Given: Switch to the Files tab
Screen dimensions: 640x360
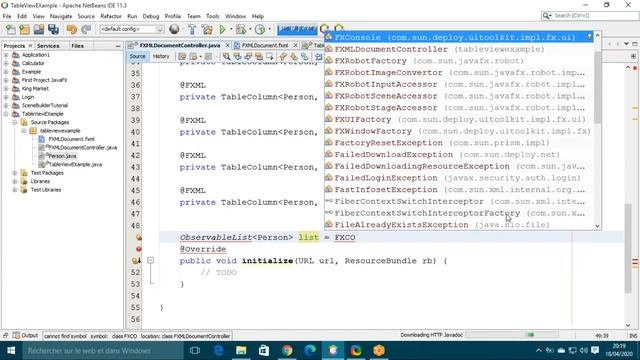Looking at the screenshot, I should coord(78,46).
